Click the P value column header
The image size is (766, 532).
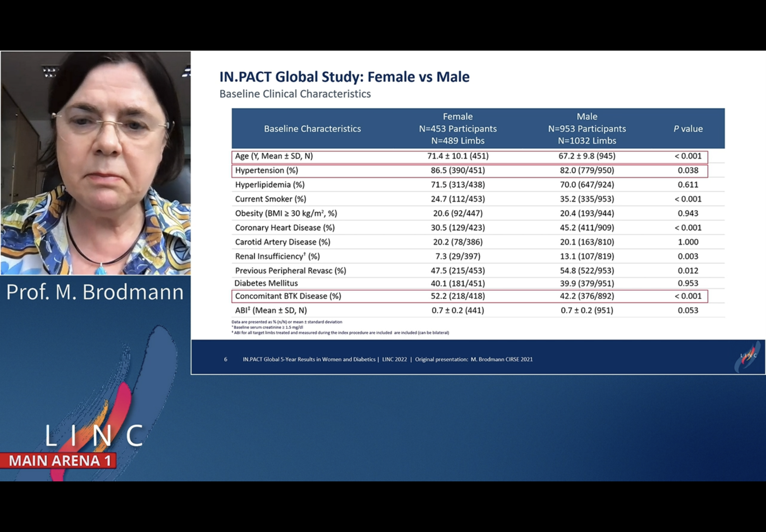click(688, 129)
